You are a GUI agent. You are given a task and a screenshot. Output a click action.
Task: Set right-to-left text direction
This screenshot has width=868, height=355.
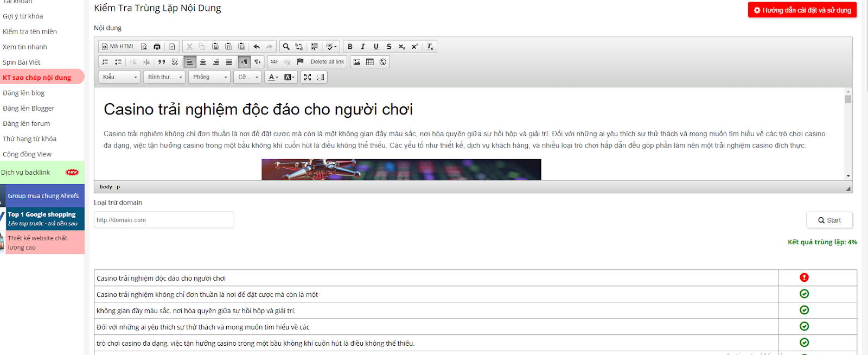pyautogui.click(x=257, y=62)
